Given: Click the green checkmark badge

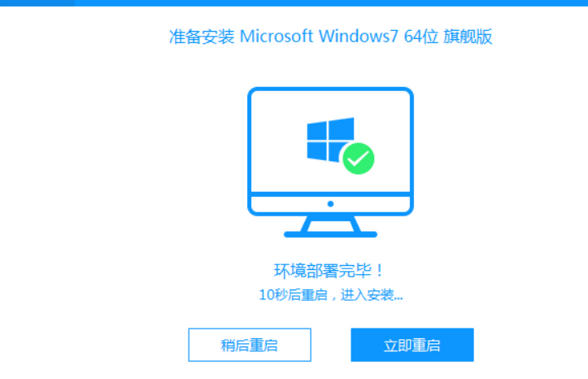Looking at the screenshot, I should coord(359,159).
